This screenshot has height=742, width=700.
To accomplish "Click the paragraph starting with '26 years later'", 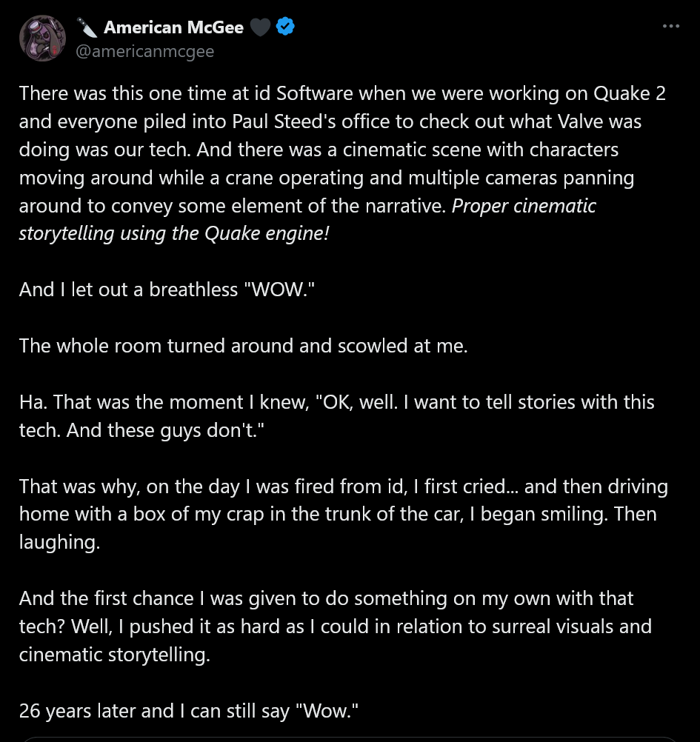I will pyautogui.click(x=189, y=710).
